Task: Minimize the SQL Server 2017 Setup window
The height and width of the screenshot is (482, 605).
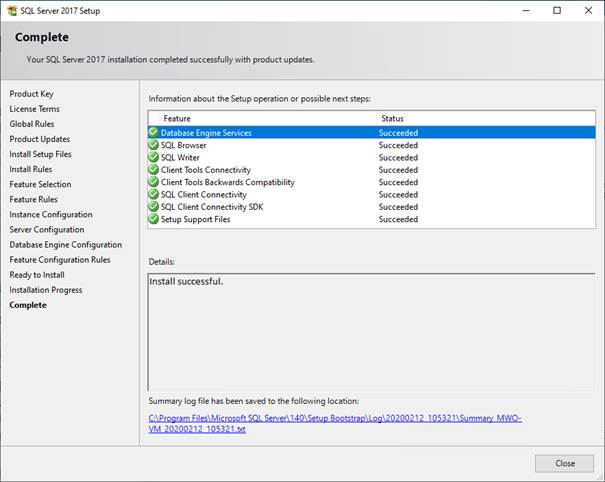Action: [x=526, y=11]
